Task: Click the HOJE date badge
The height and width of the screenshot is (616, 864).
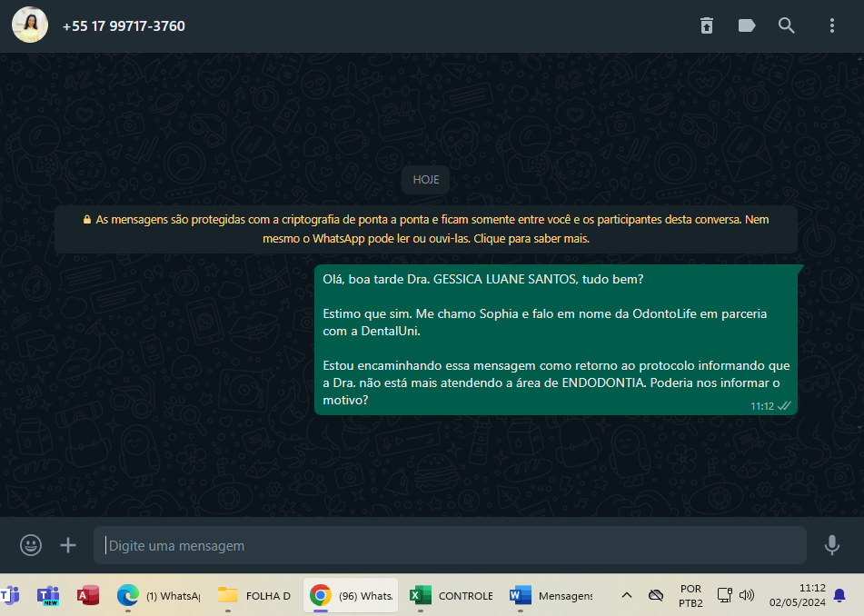Action: (x=426, y=180)
